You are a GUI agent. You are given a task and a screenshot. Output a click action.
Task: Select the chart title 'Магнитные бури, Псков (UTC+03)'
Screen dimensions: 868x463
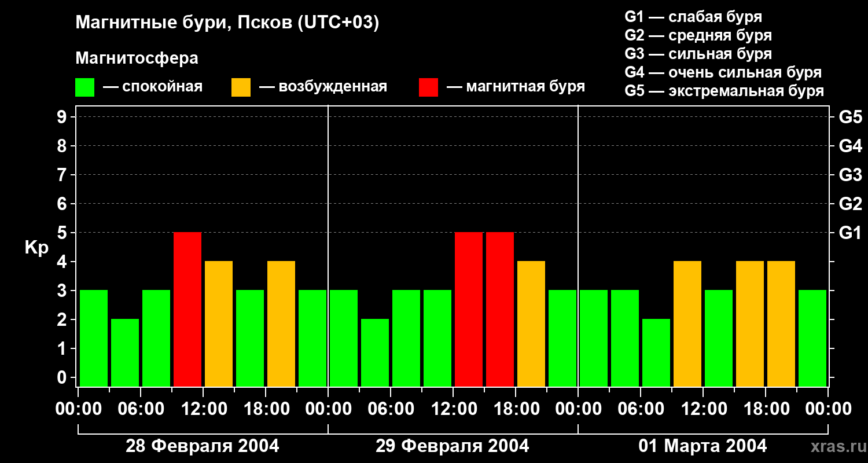227,23
